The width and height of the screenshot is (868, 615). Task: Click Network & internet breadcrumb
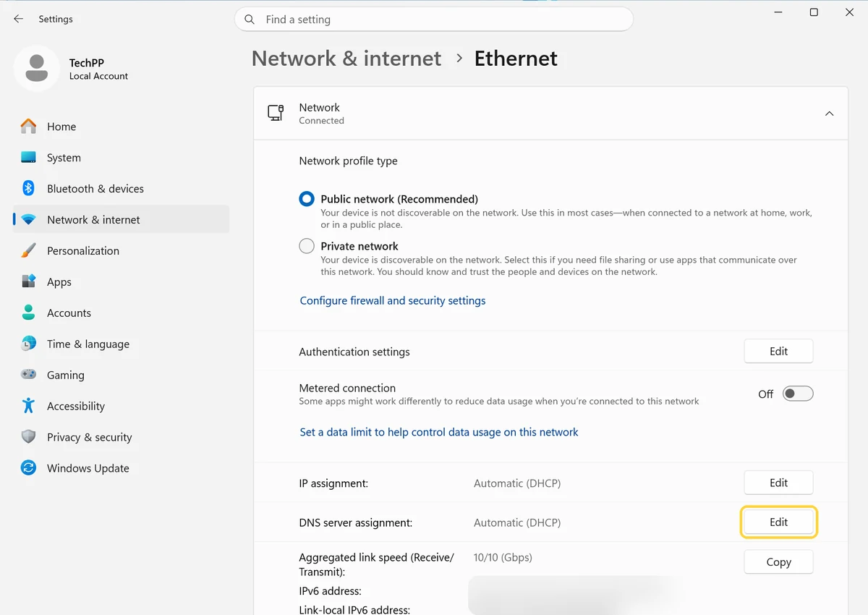point(346,59)
